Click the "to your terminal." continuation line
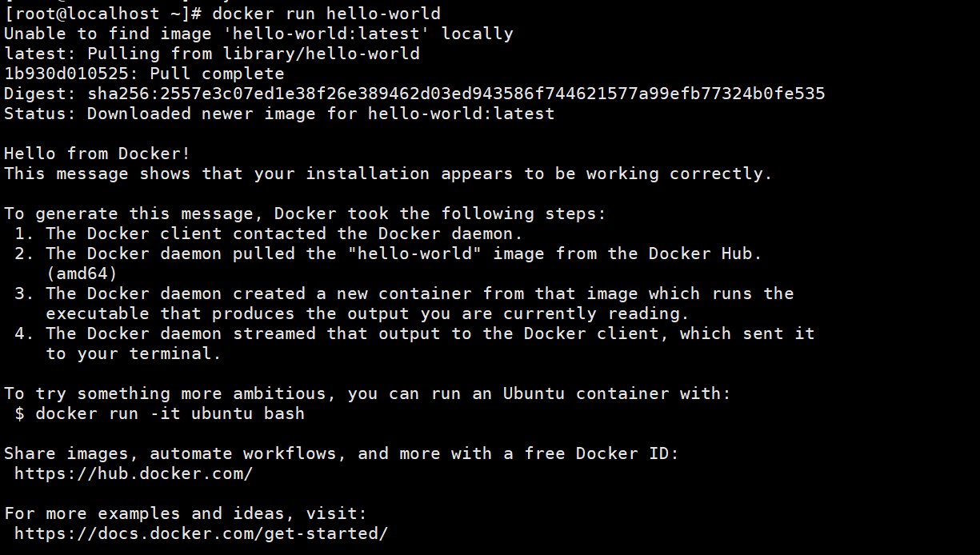Screen dimensions: 980x555 134,353
